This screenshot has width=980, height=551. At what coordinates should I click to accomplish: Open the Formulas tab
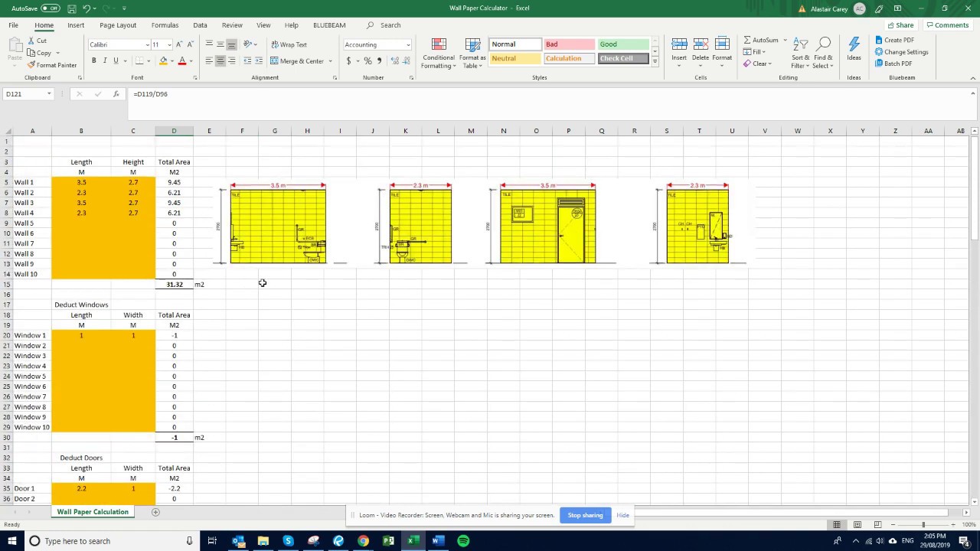point(165,25)
